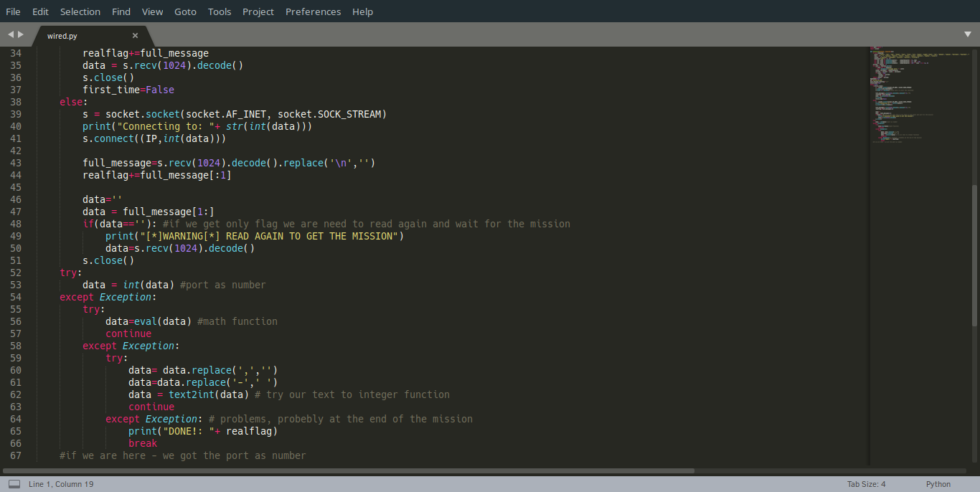Screen dimensions: 980x492
Task: Click line number 53 in the gutter
Action: click(x=16, y=285)
